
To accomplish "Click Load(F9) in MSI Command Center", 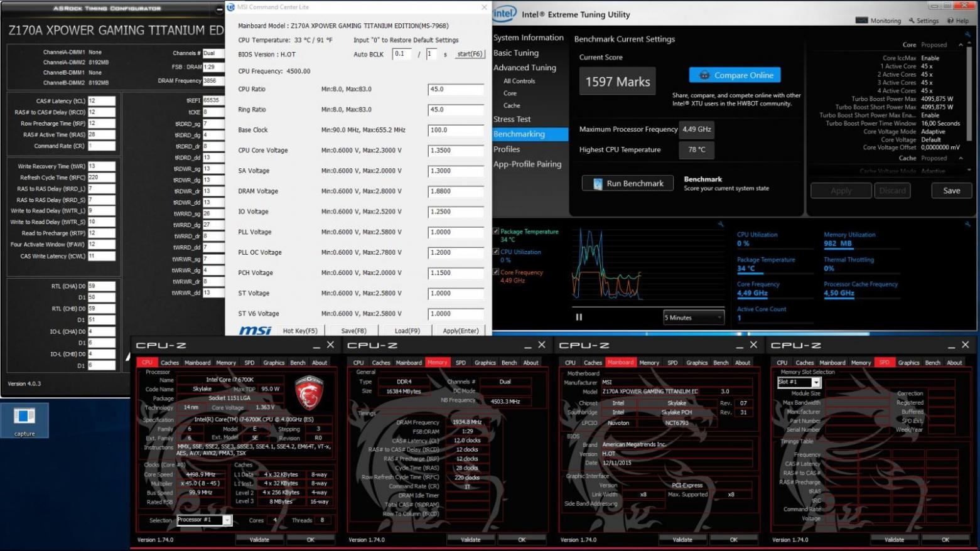I will click(x=407, y=331).
